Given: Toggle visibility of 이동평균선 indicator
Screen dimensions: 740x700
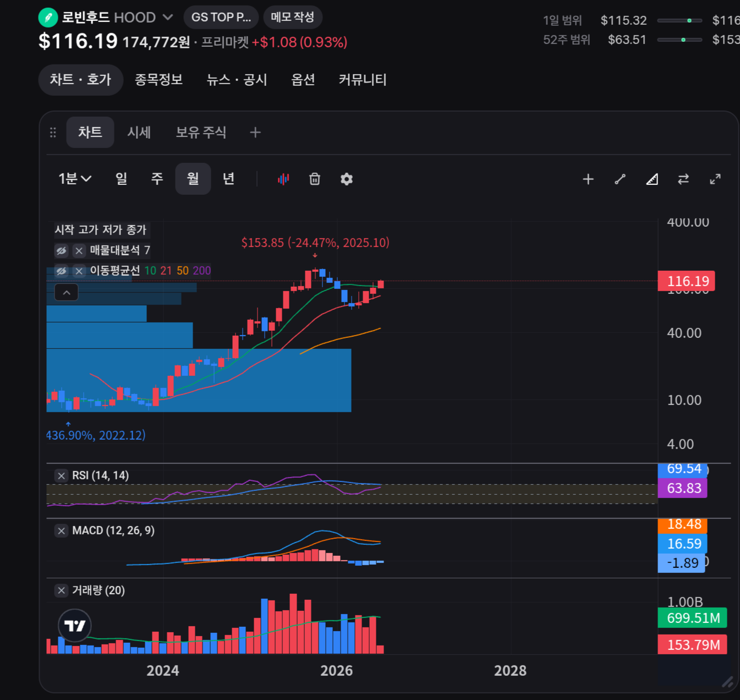Looking at the screenshot, I should 61,271.
